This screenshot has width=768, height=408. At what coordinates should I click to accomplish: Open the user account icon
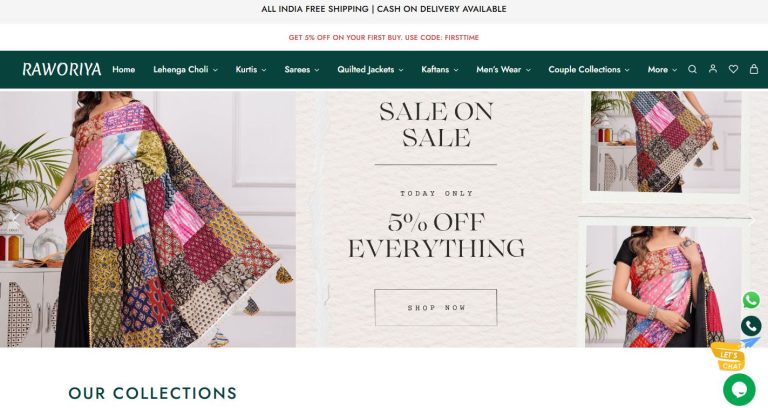pyautogui.click(x=713, y=70)
